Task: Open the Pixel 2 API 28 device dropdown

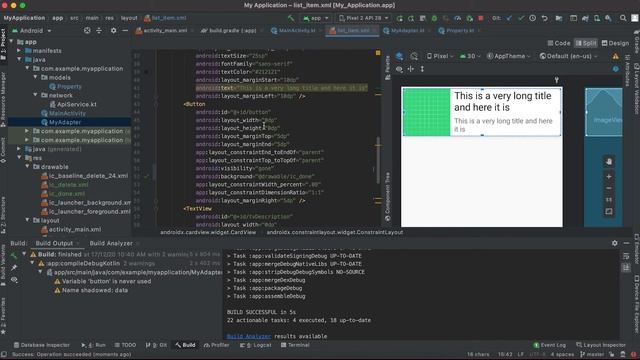Action: 363,18
